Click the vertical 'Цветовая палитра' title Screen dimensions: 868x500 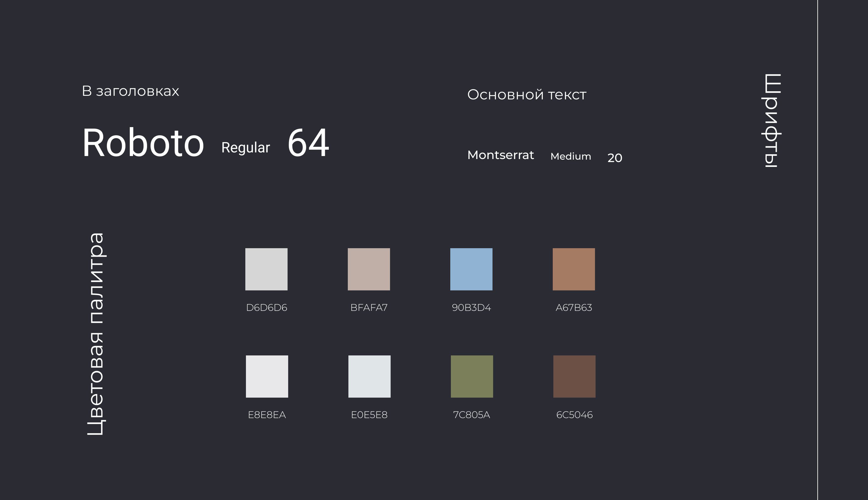click(x=96, y=334)
